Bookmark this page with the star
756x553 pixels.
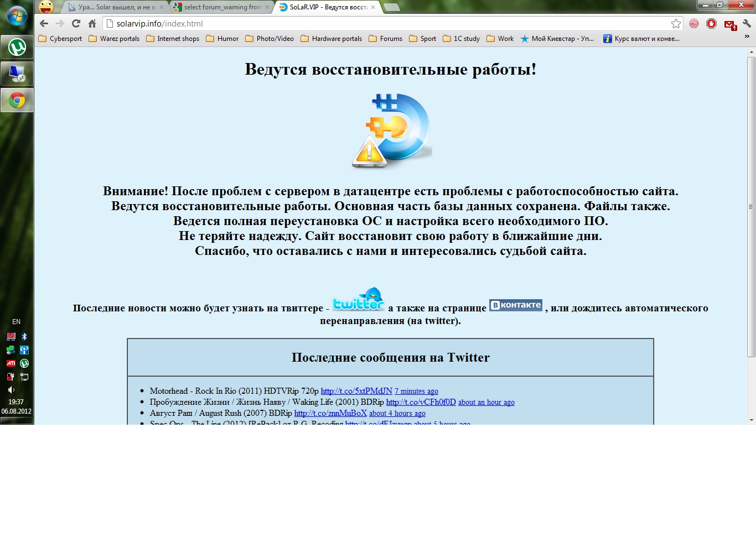(676, 23)
